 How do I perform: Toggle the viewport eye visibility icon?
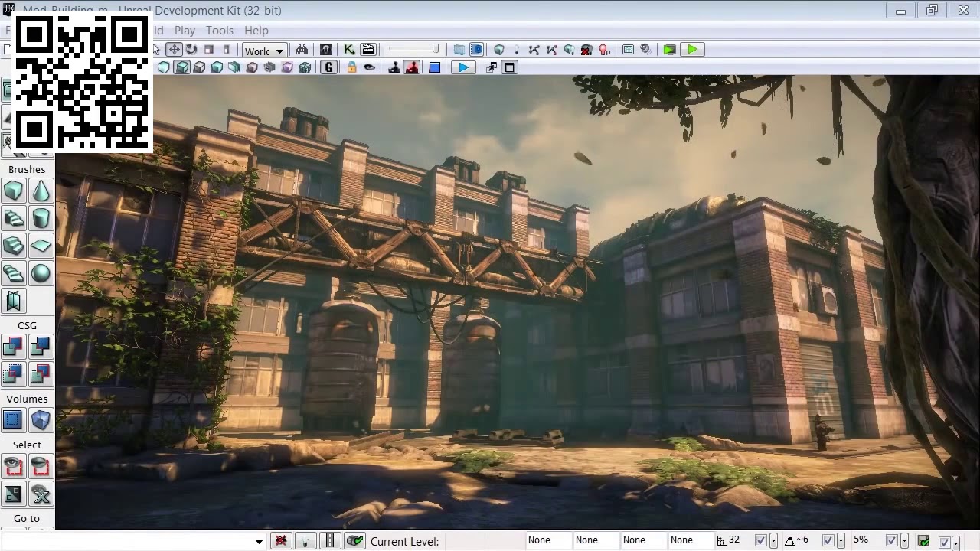[369, 67]
